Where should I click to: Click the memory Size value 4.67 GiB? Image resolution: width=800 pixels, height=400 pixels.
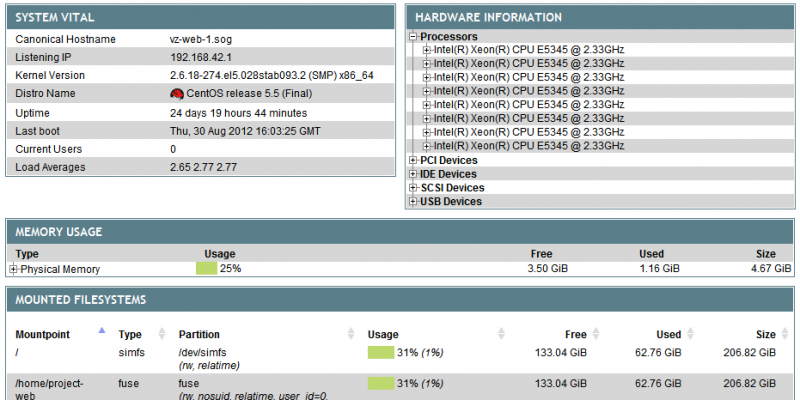tap(771, 268)
